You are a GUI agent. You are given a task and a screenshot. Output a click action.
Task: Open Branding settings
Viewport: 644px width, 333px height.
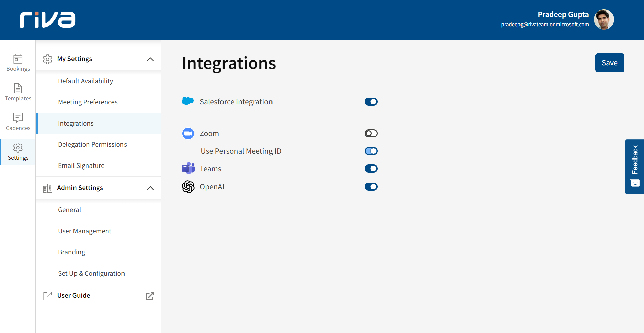(x=98, y=252)
